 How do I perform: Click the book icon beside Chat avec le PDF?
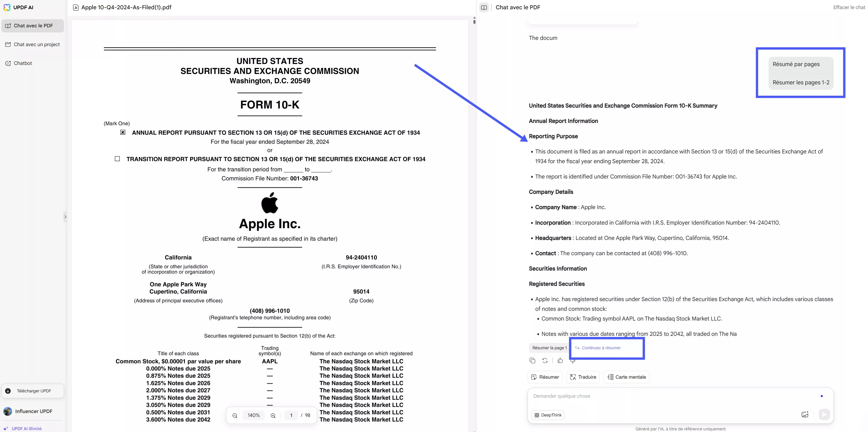(484, 7)
